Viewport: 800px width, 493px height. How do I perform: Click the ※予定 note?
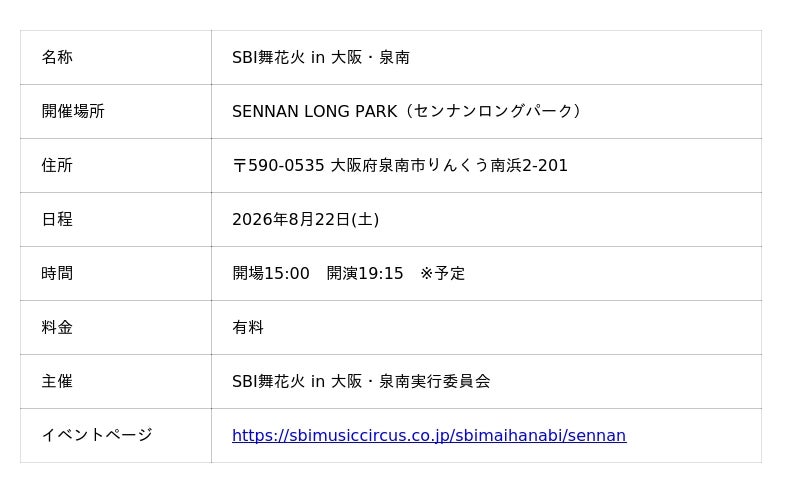442,274
